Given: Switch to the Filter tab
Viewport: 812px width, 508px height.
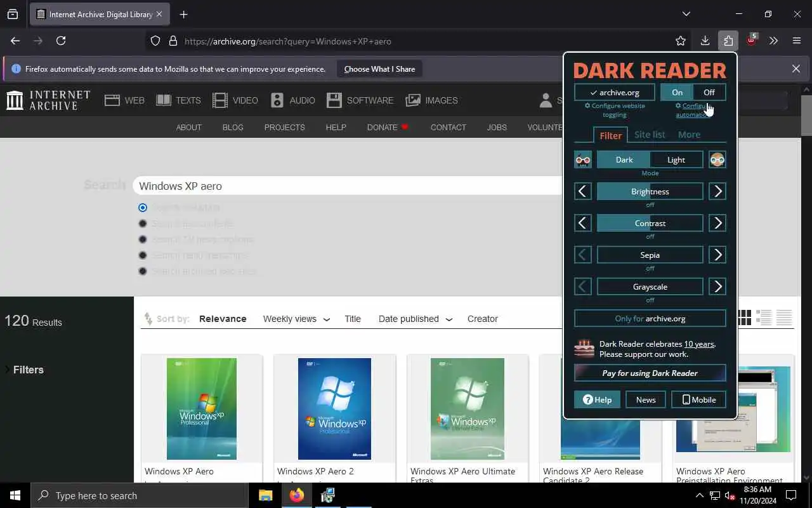Looking at the screenshot, I should [610, 135].
